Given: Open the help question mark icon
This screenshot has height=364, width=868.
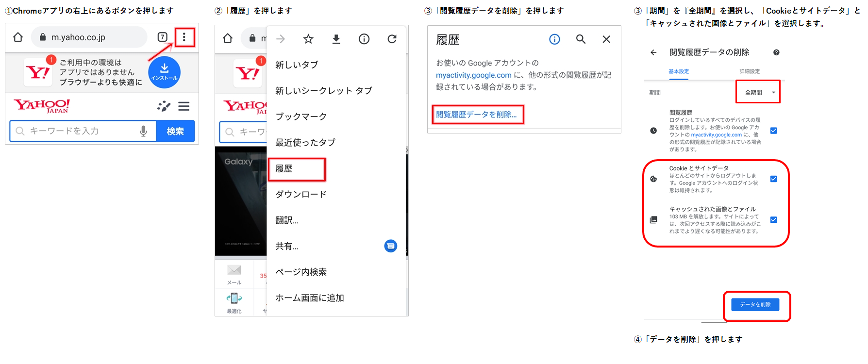Looking at the screenshot, I should [x=776, y=52].
